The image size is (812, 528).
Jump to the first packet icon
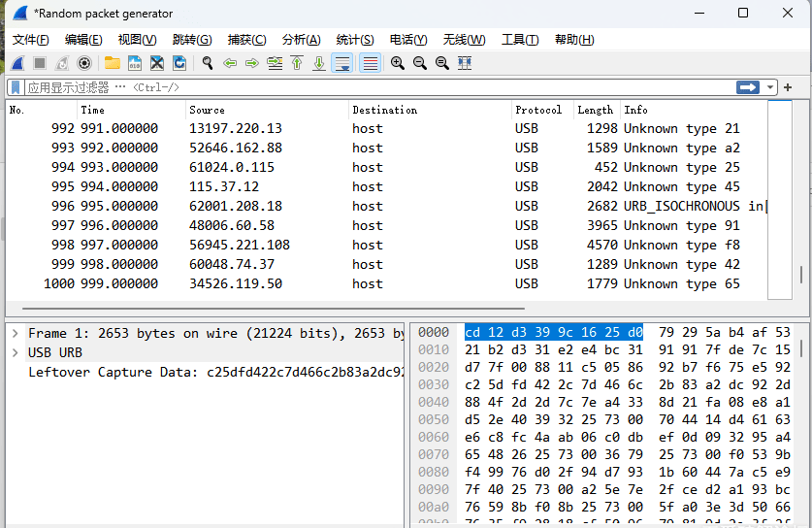pos(297,63)
